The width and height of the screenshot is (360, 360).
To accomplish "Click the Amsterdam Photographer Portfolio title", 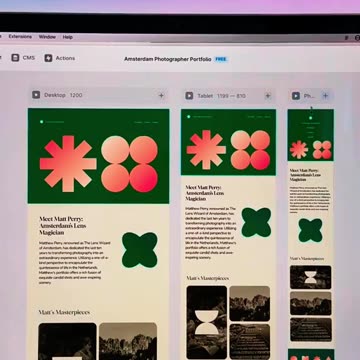I will tap(168, 59).
